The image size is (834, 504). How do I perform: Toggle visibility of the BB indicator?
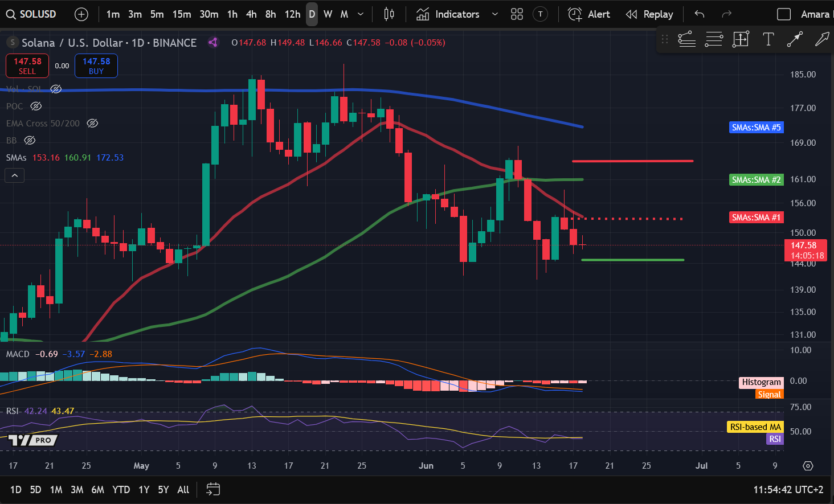30,140
